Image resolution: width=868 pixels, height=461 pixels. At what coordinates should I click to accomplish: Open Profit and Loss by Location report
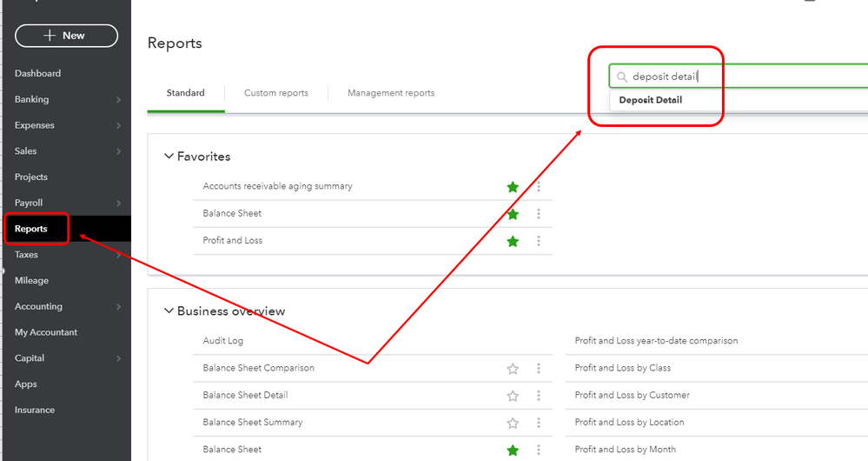click(x=629, y=422)
